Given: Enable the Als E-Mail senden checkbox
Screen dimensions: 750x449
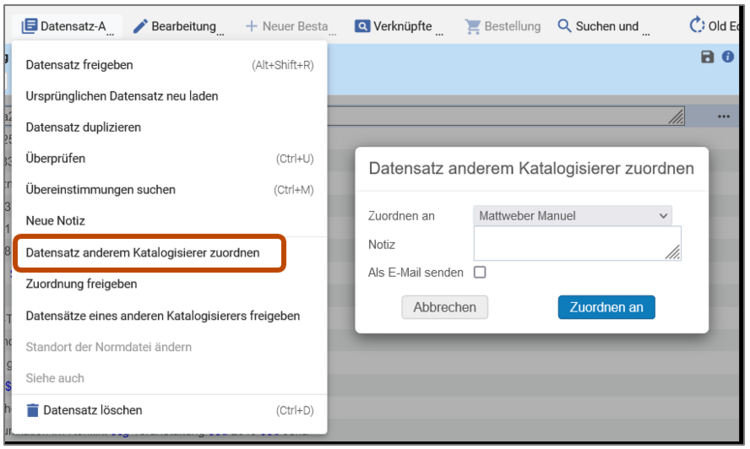Looking at the screenshot, I should point(480,272).
